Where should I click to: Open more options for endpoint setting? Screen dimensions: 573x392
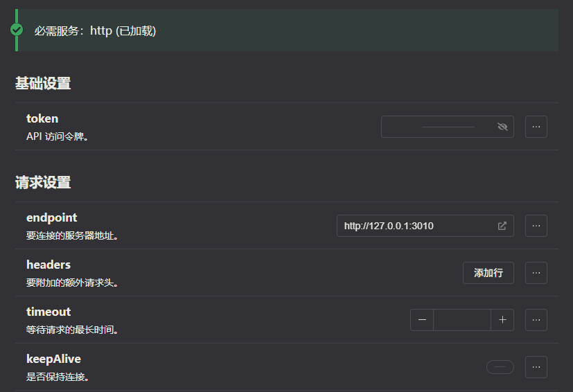536,226
